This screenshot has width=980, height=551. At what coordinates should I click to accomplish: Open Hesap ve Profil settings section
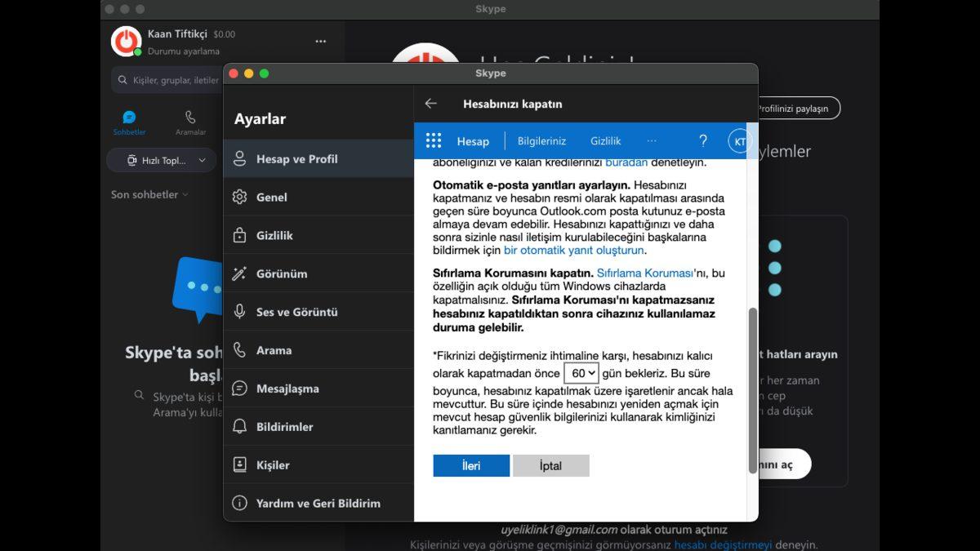tap(239, 158)
